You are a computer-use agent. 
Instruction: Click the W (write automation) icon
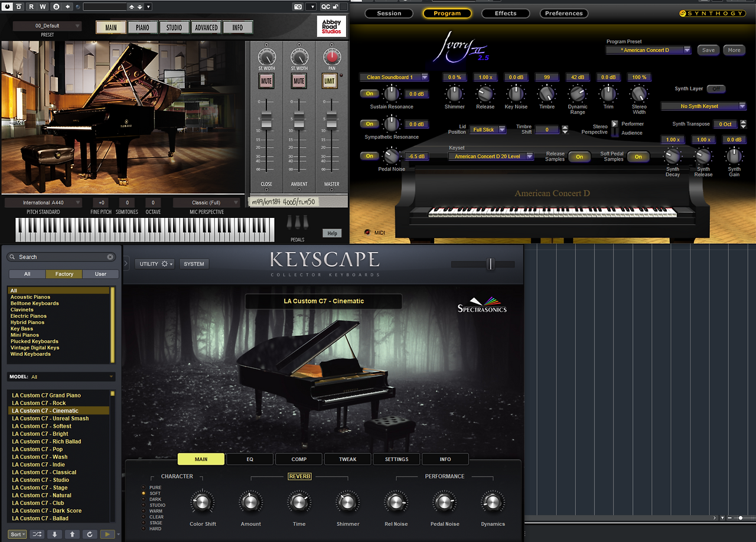[x=42, y=6]
